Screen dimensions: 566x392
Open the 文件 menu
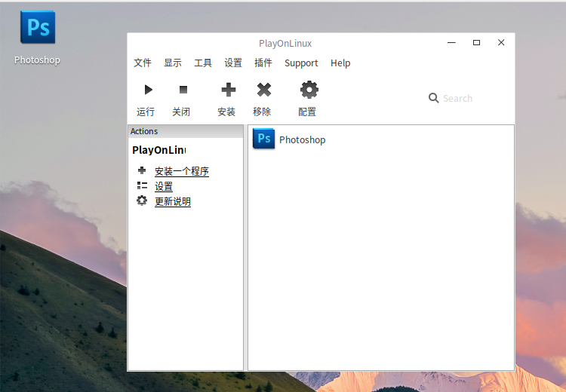pyautogui.click(x=143, y=63)
